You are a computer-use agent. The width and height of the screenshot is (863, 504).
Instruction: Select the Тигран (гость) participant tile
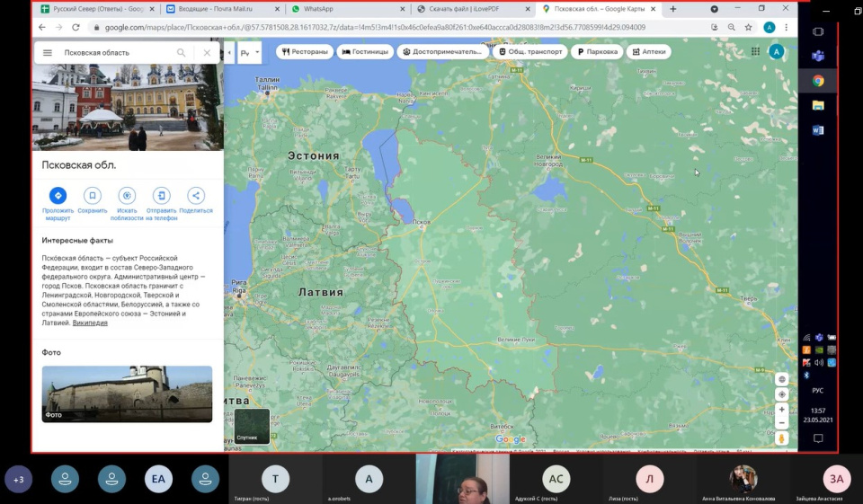pos(275,479)
